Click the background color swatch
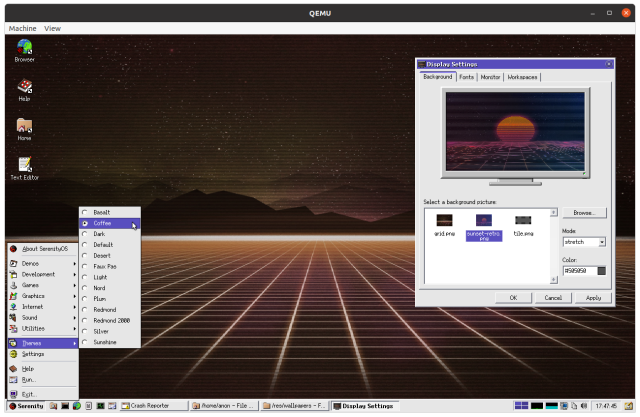The height and width of the screenshot is (417, 640). coord(601,270)
